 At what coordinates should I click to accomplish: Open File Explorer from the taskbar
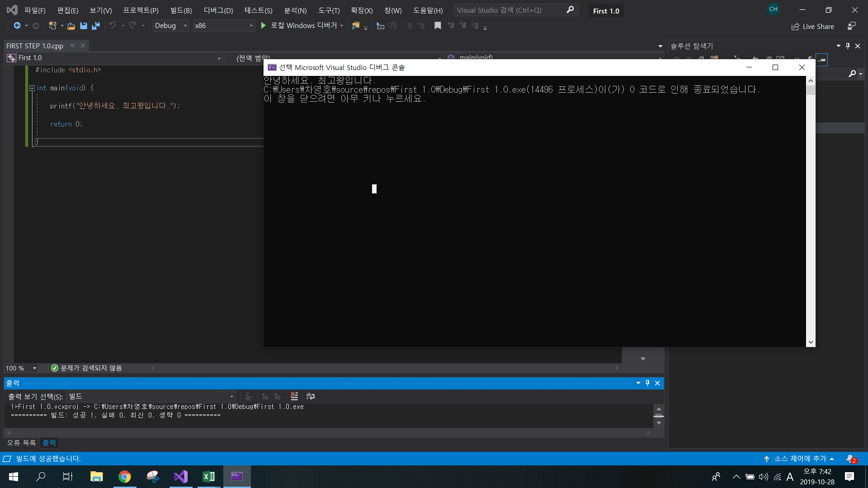96,477
